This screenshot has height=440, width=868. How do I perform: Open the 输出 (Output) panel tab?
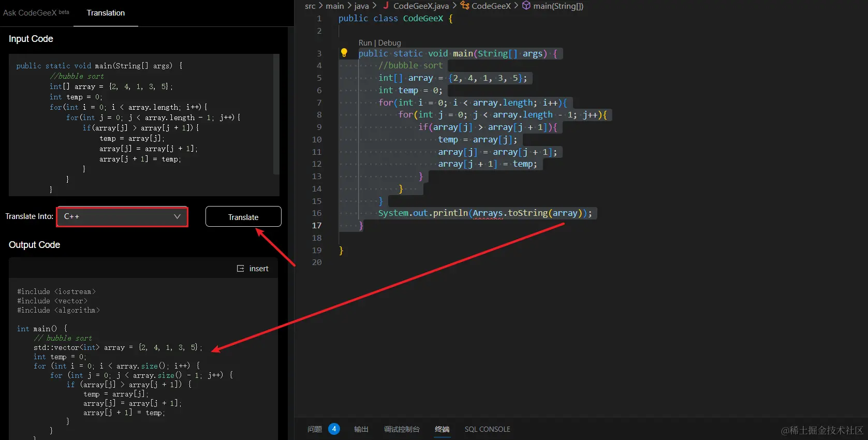pos(361,429)
